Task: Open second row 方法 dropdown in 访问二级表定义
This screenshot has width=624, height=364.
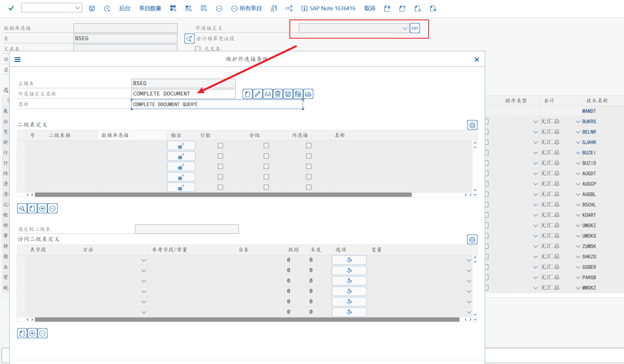Action: (x=144, y=271)
